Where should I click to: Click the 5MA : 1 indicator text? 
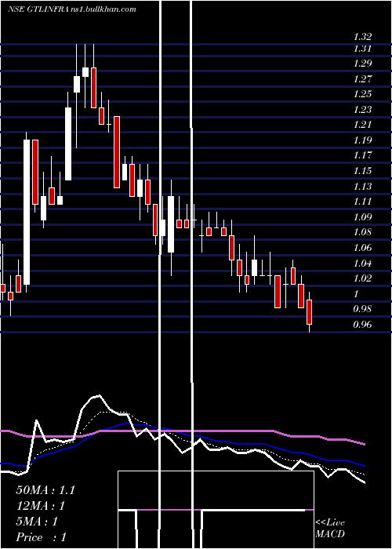point(37,522)
